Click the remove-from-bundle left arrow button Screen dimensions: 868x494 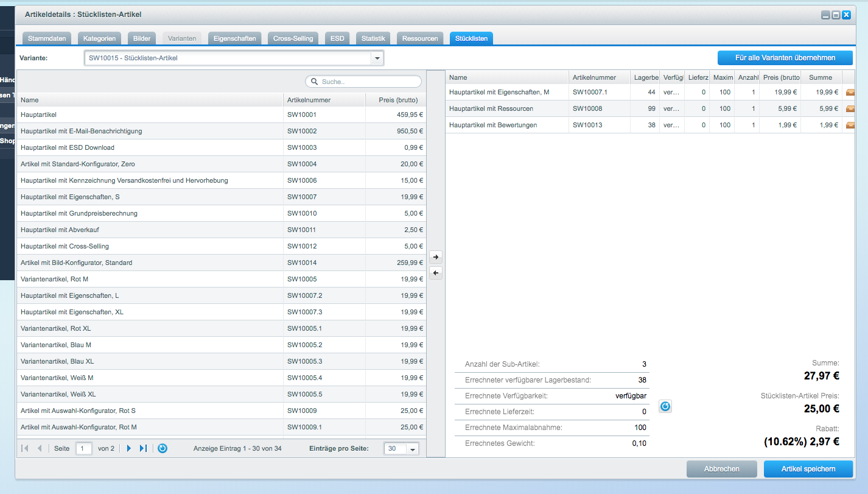point(436,273)
